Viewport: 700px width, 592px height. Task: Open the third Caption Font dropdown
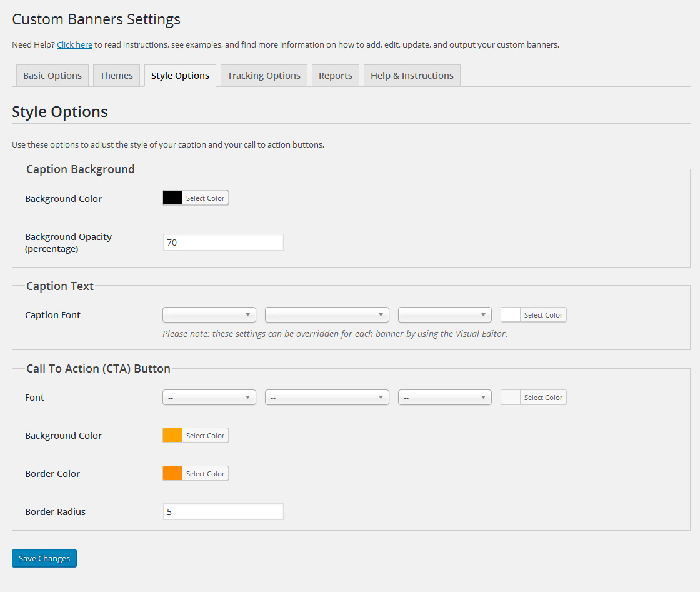[x=445, y=315]
